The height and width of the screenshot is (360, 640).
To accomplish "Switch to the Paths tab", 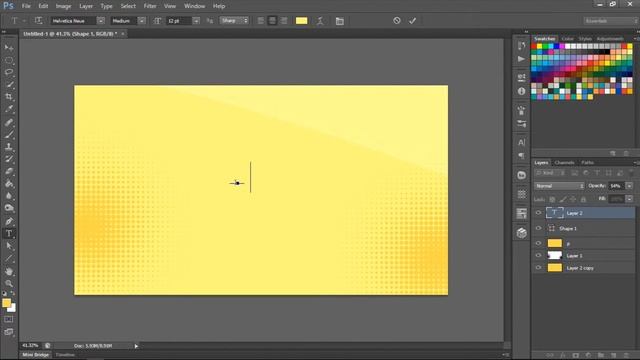I will tap(587, 162).
